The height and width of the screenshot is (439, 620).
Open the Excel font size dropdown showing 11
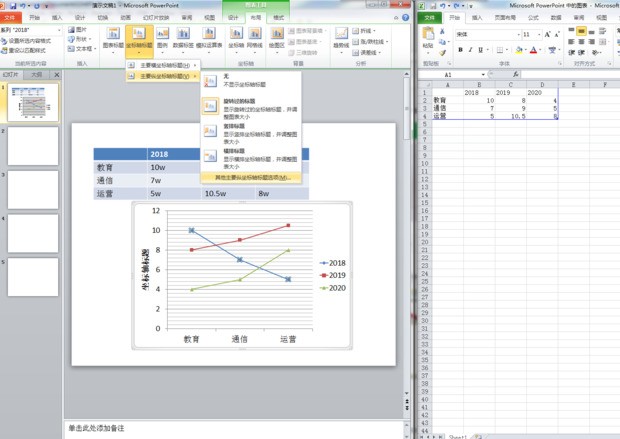[539, 35]
